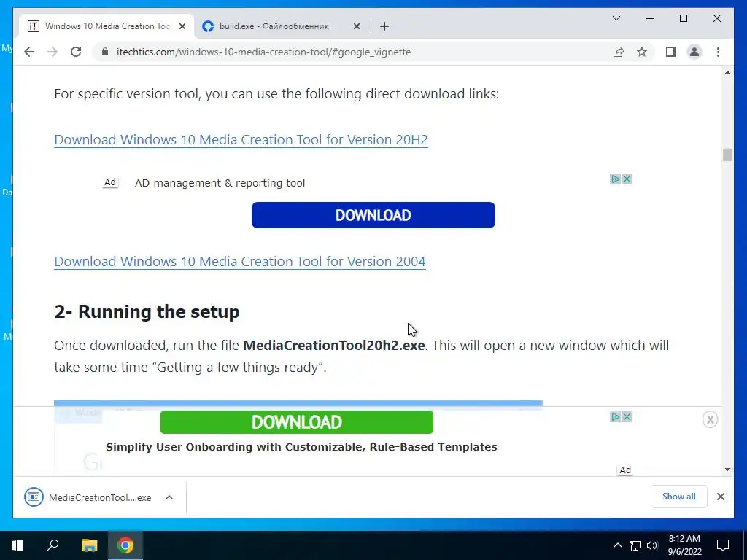747x560 pixels.
Task: Open the volume tray icon
Action: [x=652, y=545]
